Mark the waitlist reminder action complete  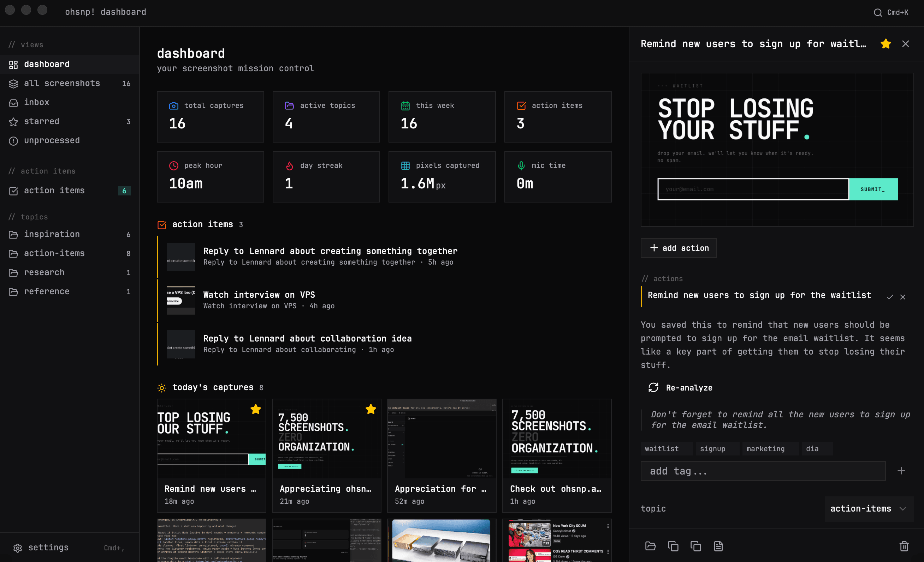[x=890, y=297]
